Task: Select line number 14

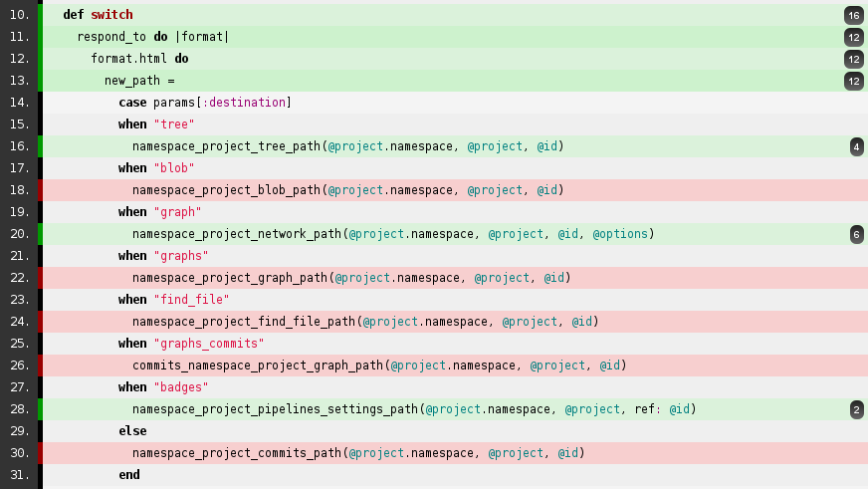Action: tap(19, 103)
